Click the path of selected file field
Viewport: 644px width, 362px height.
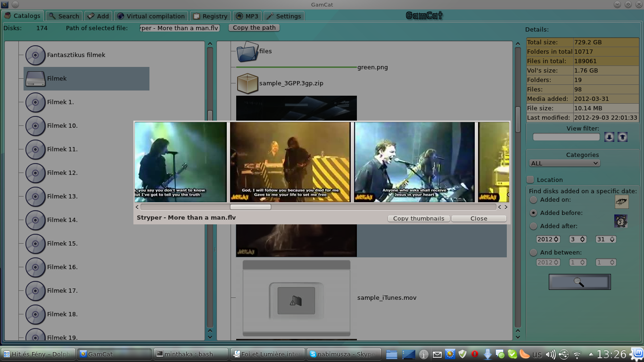[180, 28]
